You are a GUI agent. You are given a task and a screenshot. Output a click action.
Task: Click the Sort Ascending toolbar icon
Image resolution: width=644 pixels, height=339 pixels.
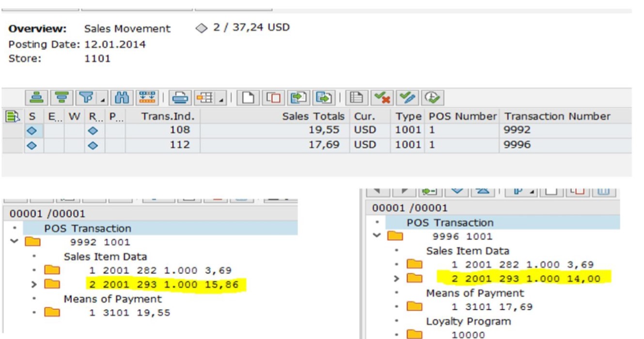coord(36,98)
